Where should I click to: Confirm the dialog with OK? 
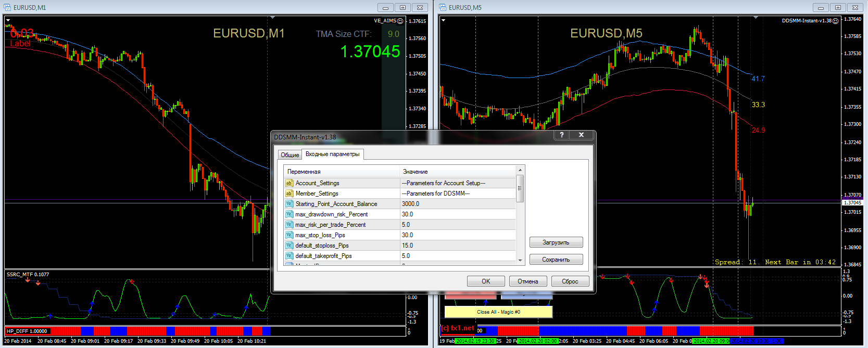click(486, 281)
